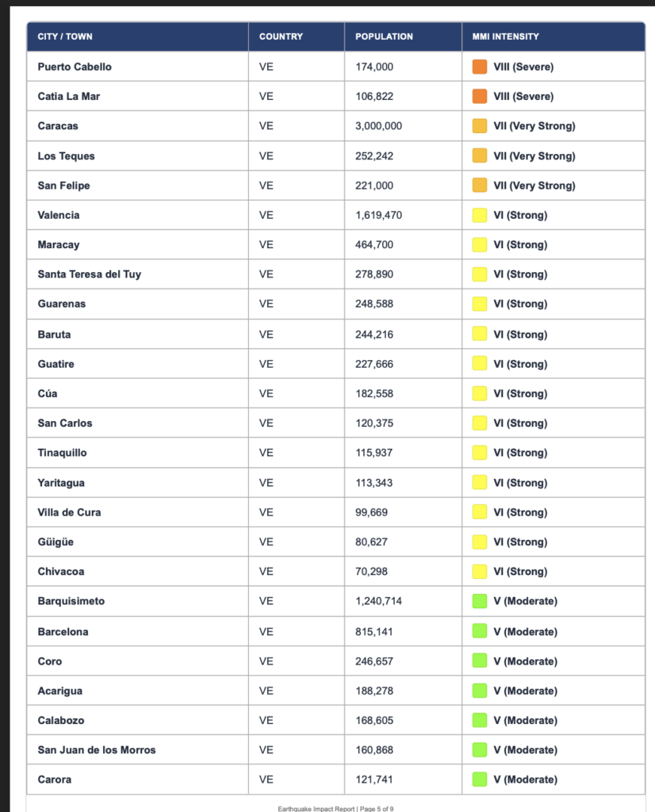
Task: Select the Los Teques city name
Action: (x=67, y=156)
